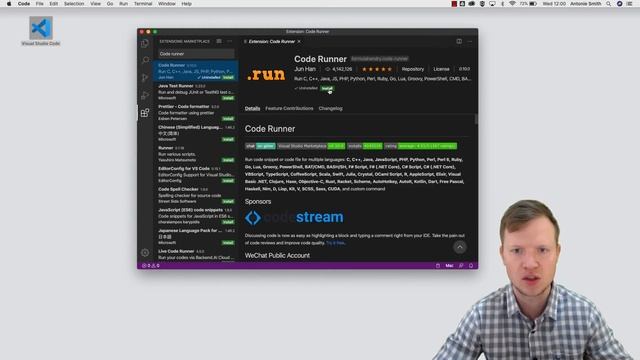Screen dimensions: 640x360
Task: Open the Selection menu
Action: (x=74, y=4)
